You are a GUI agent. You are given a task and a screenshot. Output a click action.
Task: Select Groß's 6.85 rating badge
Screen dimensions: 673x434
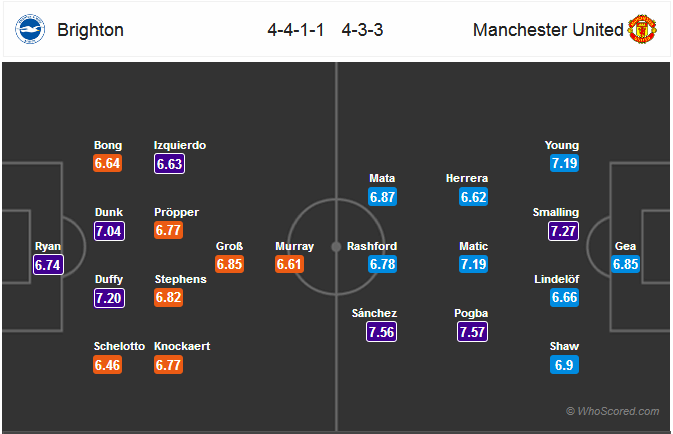coord(230,264)
